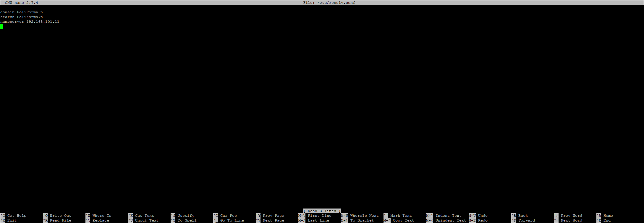Click the Where Is search shortcut
644x223 pixels.
click(102, 216)
